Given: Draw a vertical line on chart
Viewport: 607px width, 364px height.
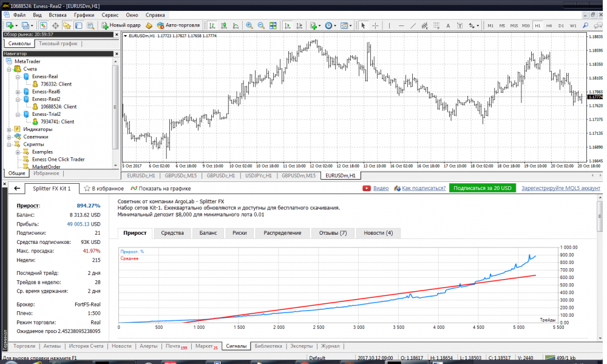Looking at the screenshot, I should pos(389,25).
